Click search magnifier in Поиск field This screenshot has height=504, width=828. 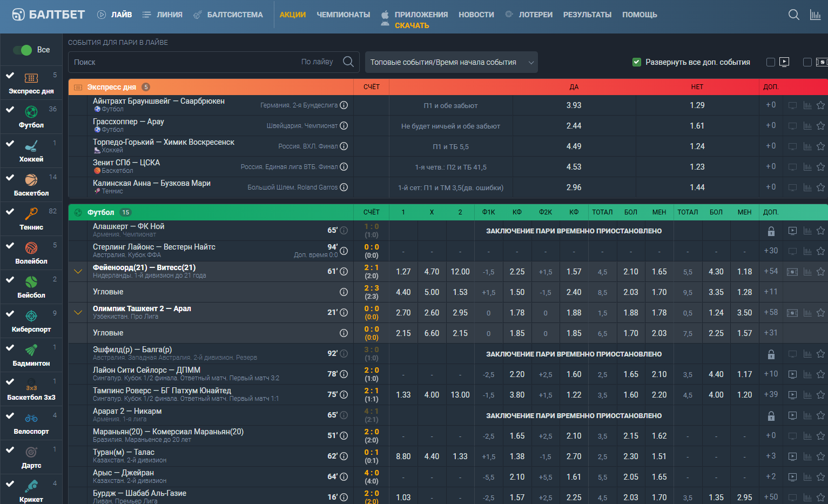tap(348, 62)
